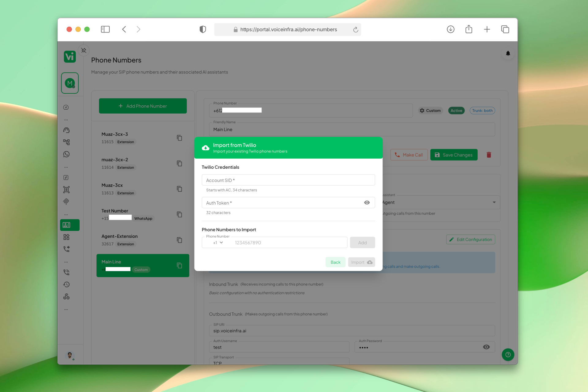Screen dimensions: 588x392
Task: Click the Auth Username field
Action: [279, 347]
